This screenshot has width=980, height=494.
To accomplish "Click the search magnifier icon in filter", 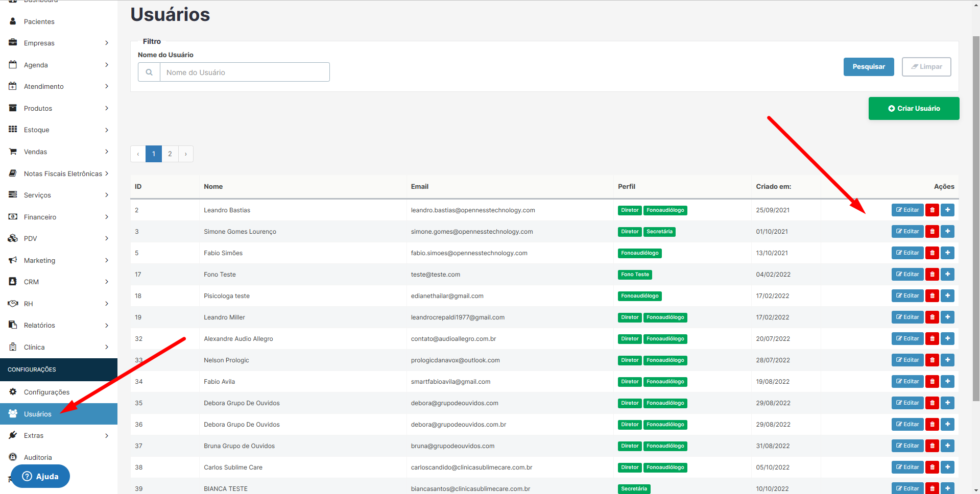I will [x=149, y=72].
